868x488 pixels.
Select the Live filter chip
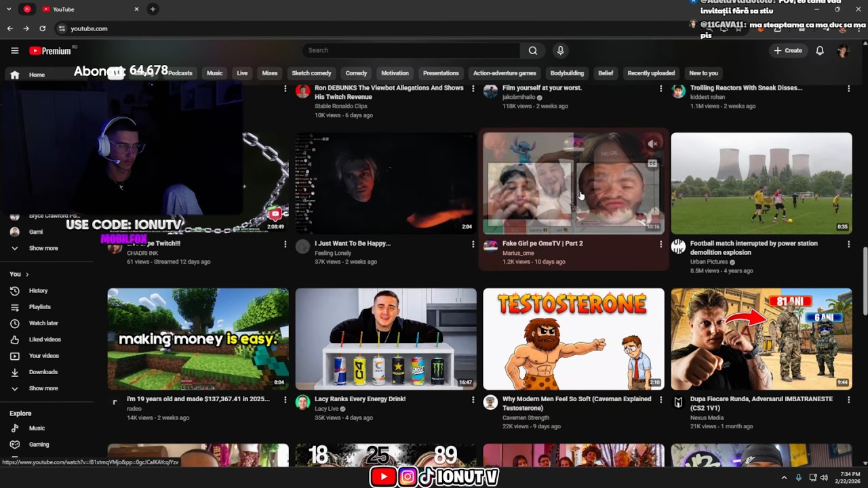(242, 73)
